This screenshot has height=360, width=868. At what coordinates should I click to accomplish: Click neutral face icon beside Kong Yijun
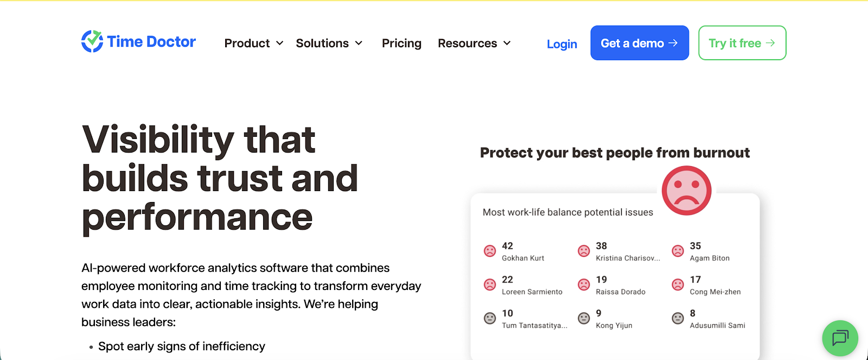click(x=584, y=318)
